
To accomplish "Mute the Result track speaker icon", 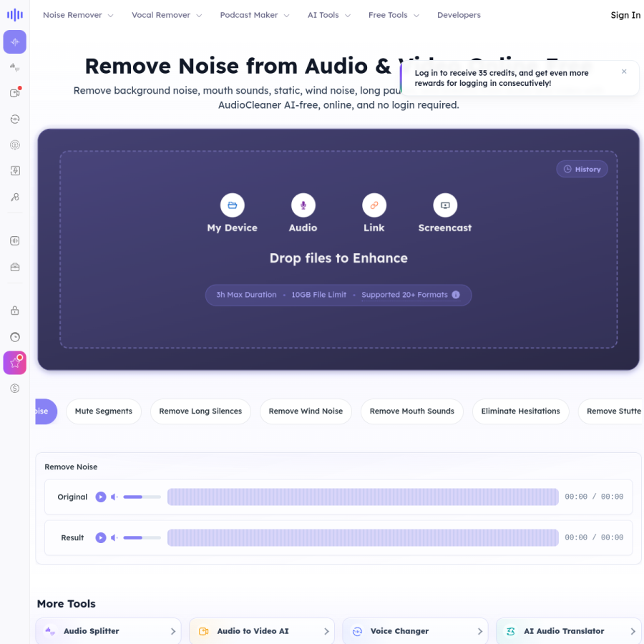I will (x=114, y=537).
